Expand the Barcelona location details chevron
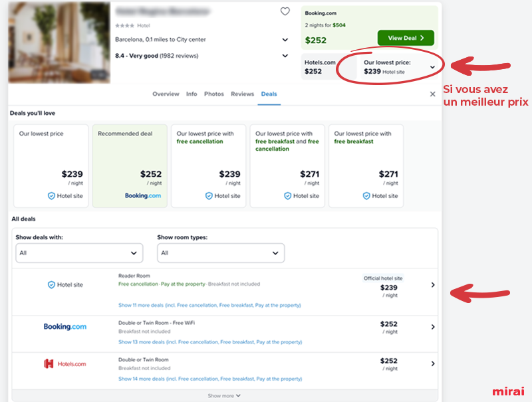 (x=286, y=39)
